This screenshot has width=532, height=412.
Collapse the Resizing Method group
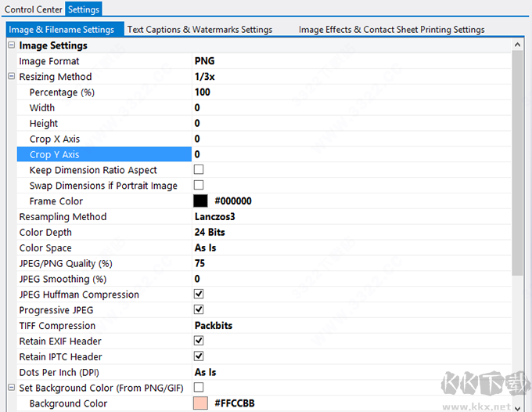(x=11, y=77)
